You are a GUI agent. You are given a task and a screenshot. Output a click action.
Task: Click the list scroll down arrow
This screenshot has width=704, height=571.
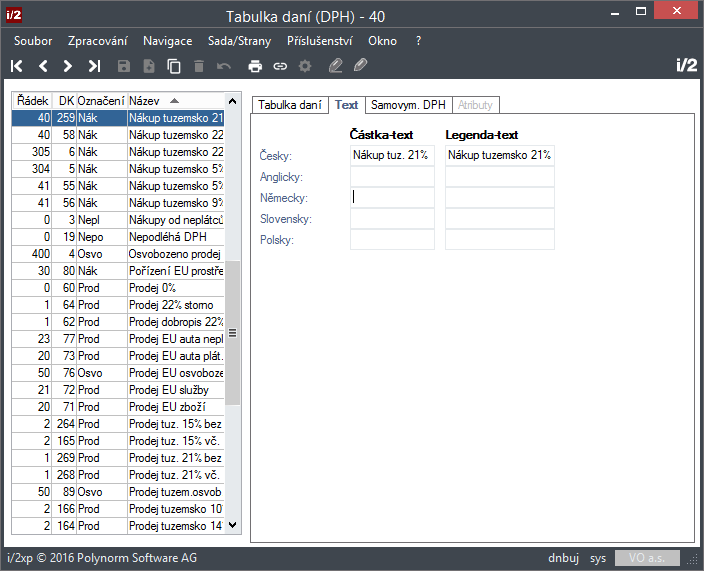point(233,525)
